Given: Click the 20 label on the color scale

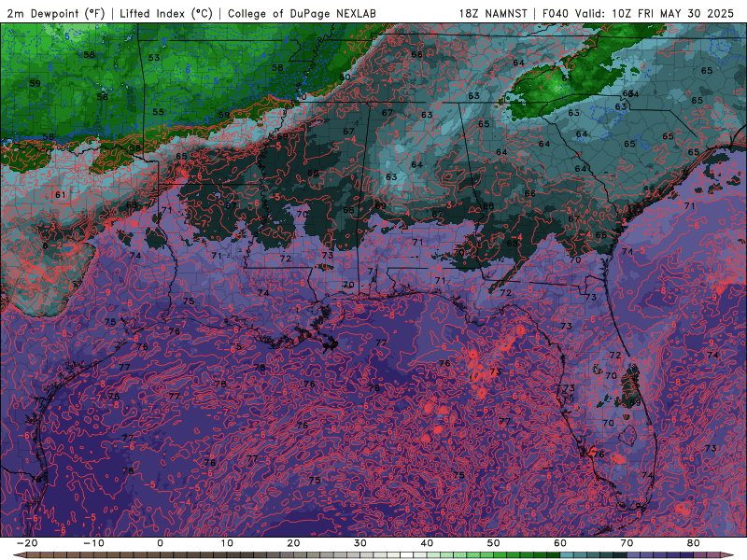Looking at the screenshot, I should (293, 543).
